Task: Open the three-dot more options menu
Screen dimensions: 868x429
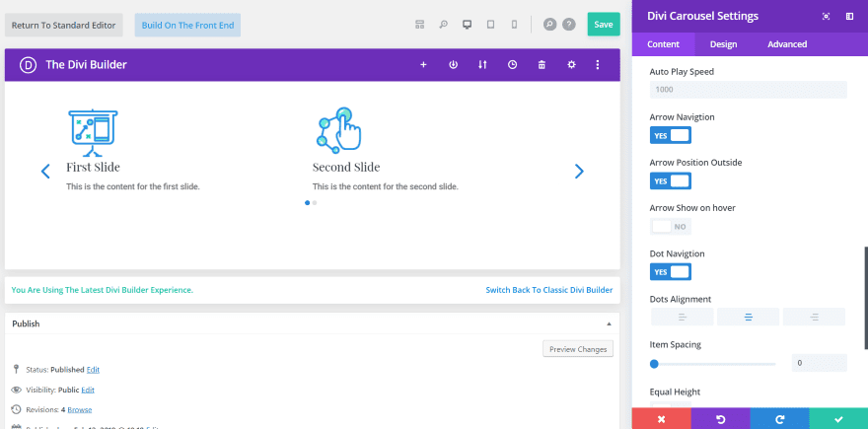Action: [x=598, y=65]
